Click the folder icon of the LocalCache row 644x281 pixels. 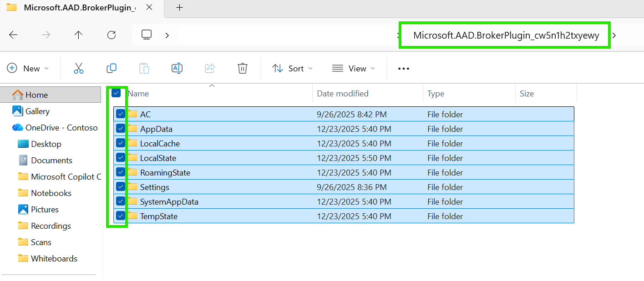pos(132,143)
